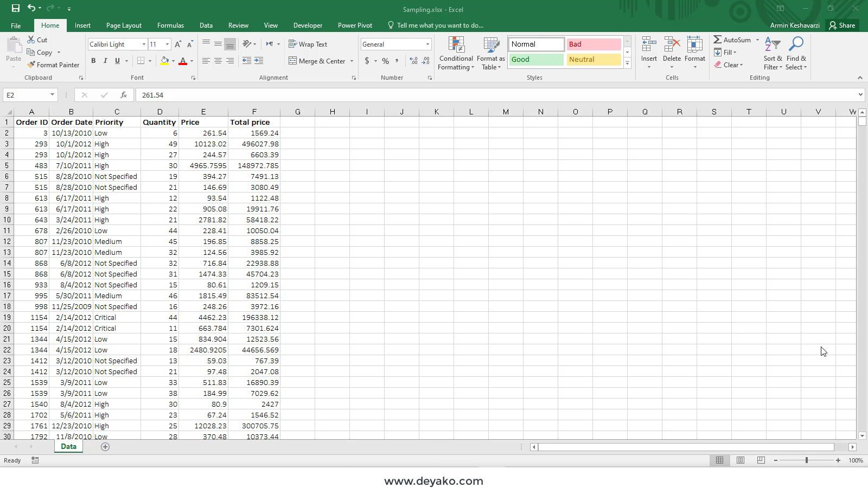This screenshot has width=868, height=488.
Task: Open the File menu
Action: coord(16,25)
